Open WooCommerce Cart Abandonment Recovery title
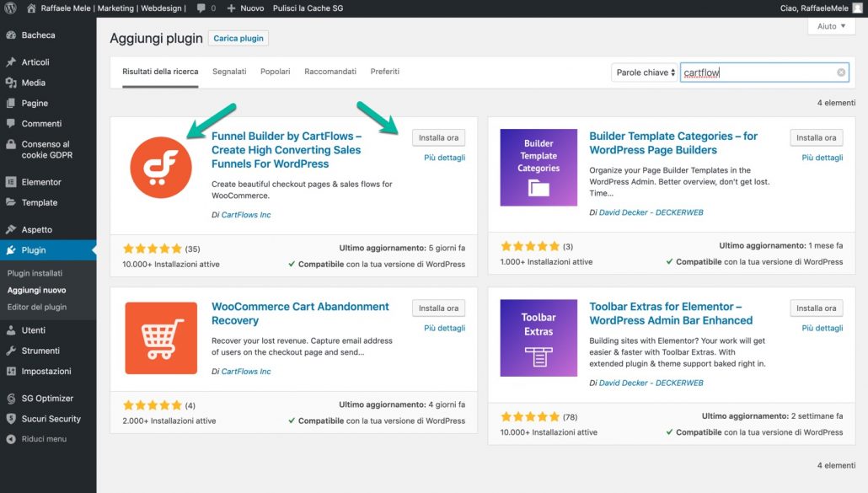This screenshot has width=868, height=493. pyautogui.click(x=300, y=313)
